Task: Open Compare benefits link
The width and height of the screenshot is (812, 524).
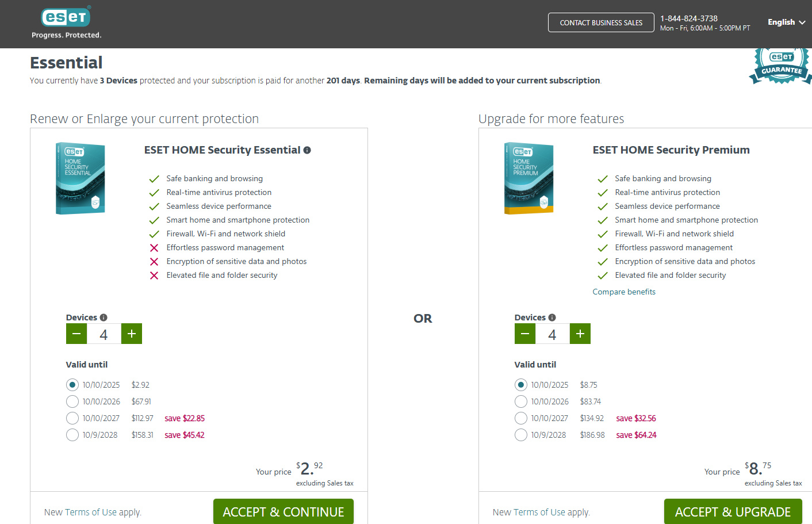Action: tap(624, 292)
